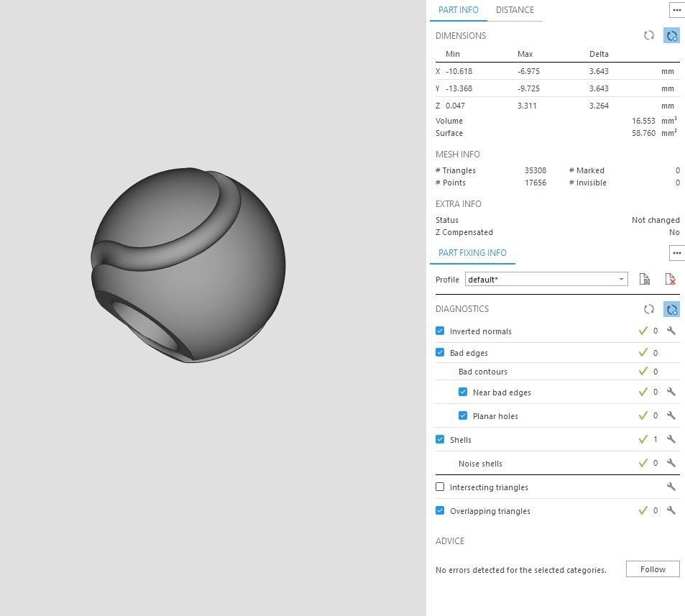
Task: Enable the Intersecting triangles checkbox
Action: click(440, 487)
